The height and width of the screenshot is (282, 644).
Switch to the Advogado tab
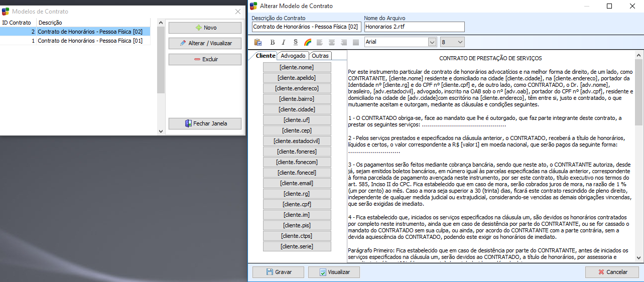(x=293, y=56)
